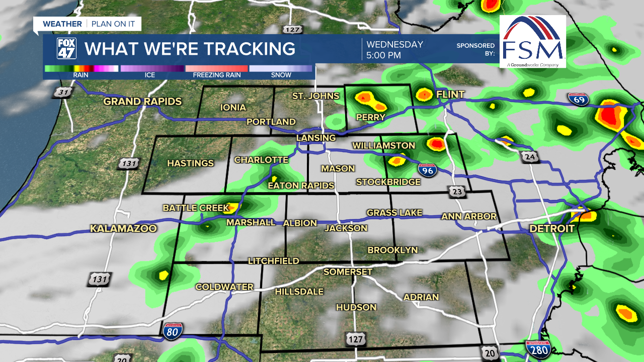Click the US 24 route shield

529,157
